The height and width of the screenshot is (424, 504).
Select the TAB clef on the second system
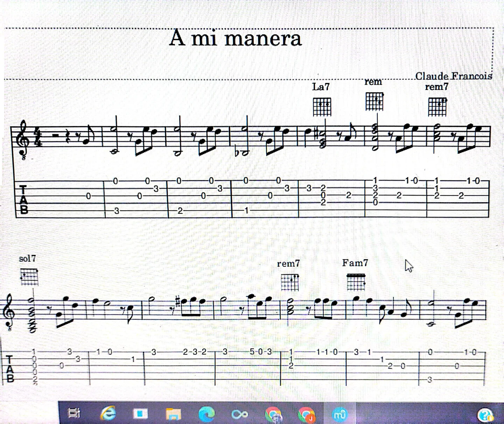pos(10,369)
